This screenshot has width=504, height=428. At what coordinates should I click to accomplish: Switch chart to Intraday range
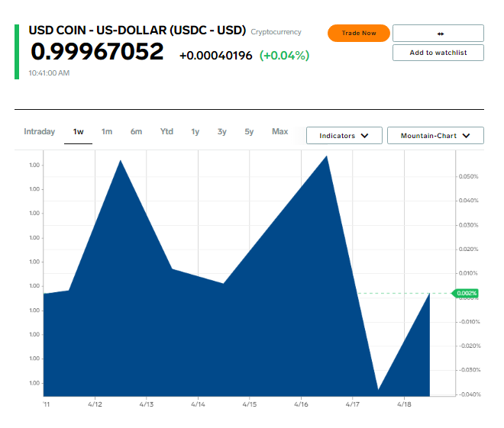[x=39, y=132]
